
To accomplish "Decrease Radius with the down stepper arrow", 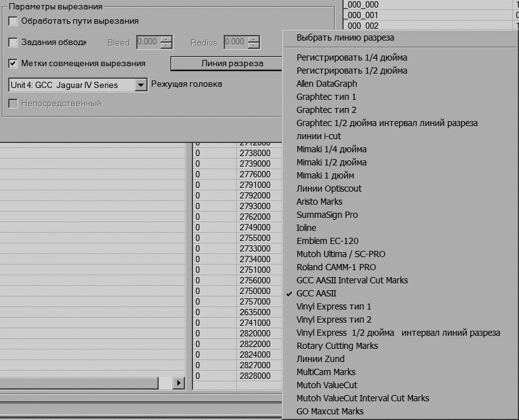I will pyautogui.click(x=254, y=46).
